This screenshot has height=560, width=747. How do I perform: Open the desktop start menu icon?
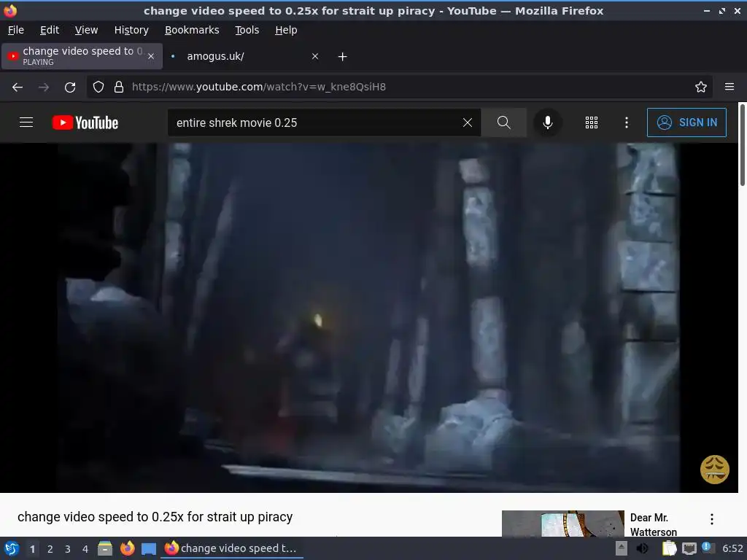pos(12,548)
